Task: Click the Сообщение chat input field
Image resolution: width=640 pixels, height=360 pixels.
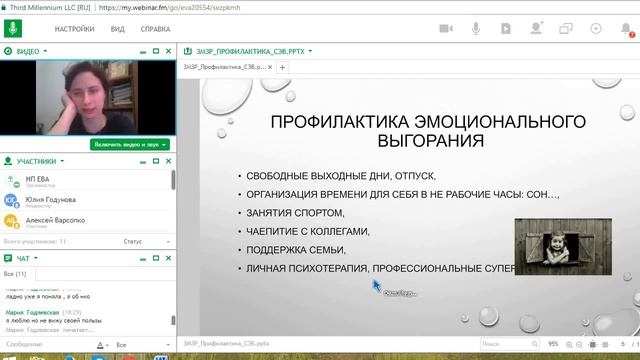Action: point(47,344)
